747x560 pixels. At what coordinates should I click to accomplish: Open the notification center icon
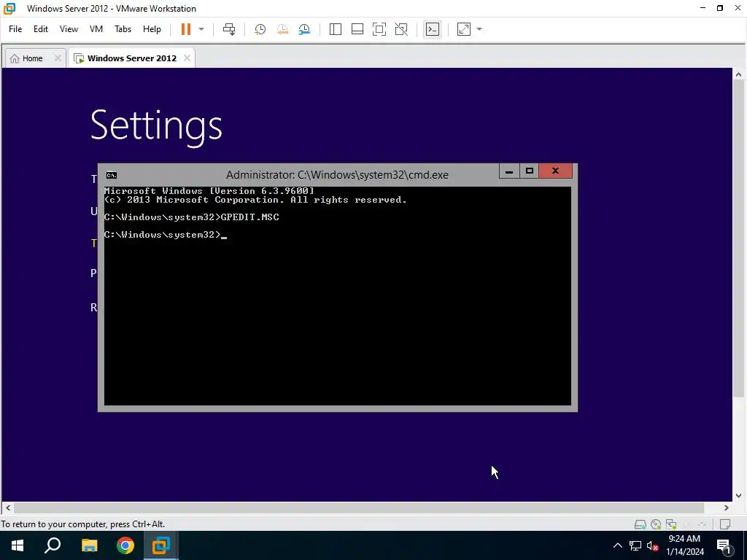(724, 546)
